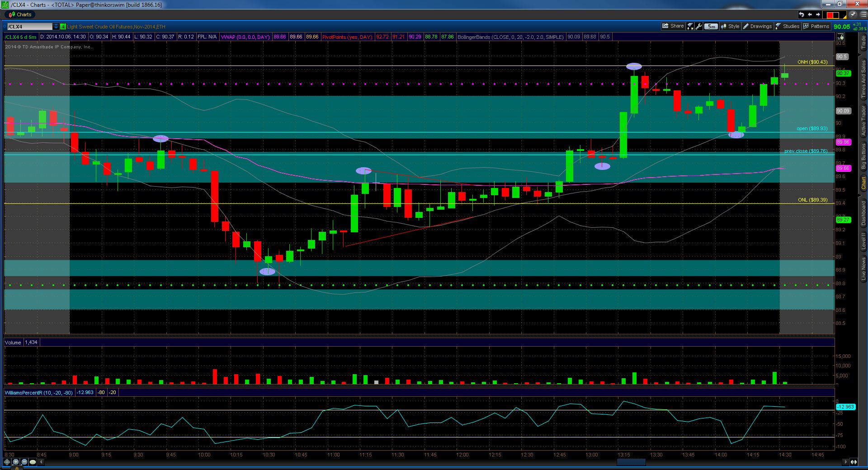Click the FPL: N/A readout
The height and width of the screenshot is (470, 868).
tap(207, 37)
